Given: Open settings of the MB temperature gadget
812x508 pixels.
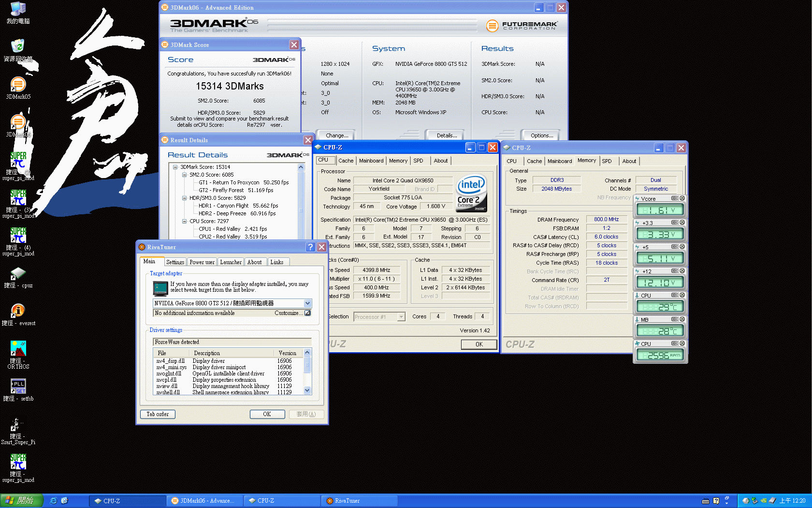Looking at the screenshot, I should pyautogui.click(x=675, y=319).
